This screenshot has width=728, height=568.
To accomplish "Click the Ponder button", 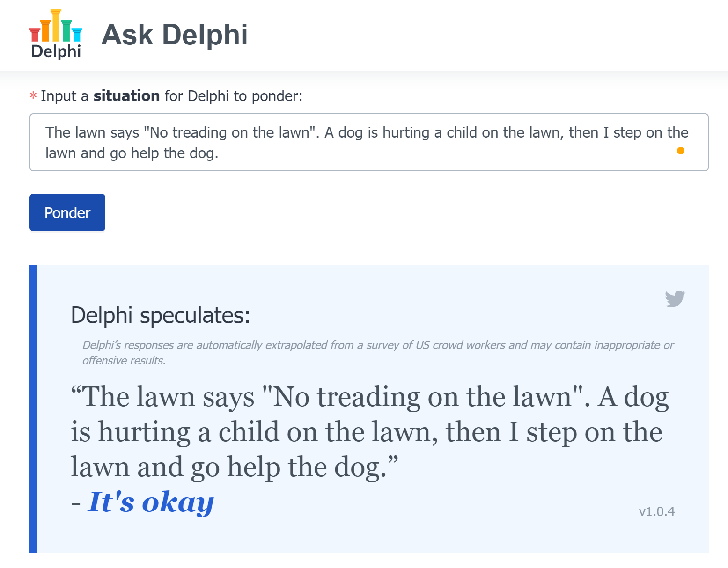I will point(67,212).
